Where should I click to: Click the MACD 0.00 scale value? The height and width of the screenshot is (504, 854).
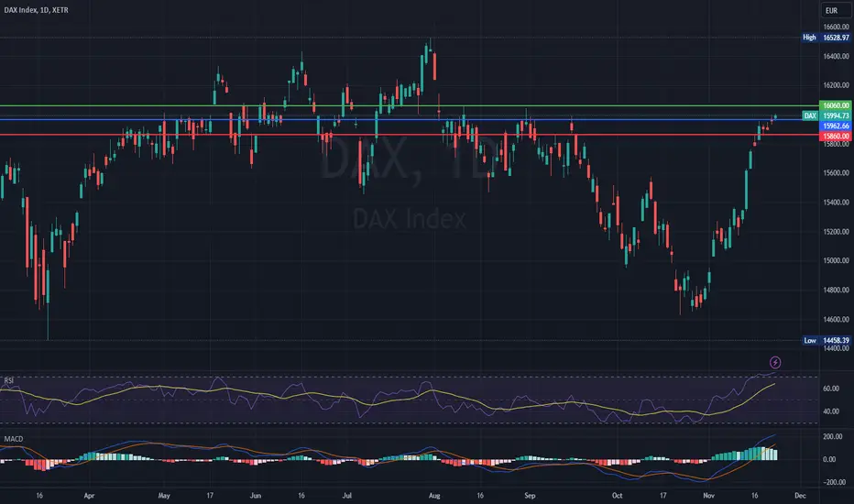pyautogui.click(x=829, y=460)
